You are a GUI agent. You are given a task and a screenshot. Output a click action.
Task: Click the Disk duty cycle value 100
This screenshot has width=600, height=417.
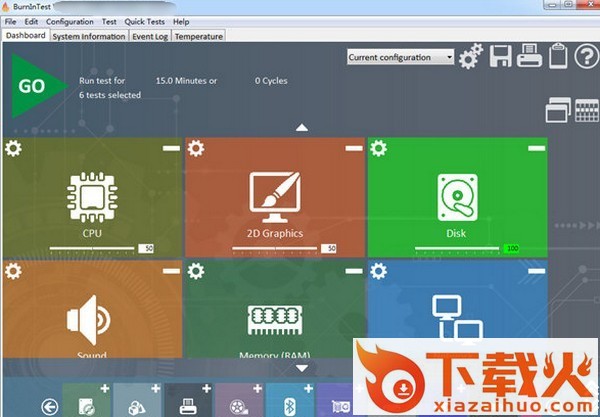(511, 248)
